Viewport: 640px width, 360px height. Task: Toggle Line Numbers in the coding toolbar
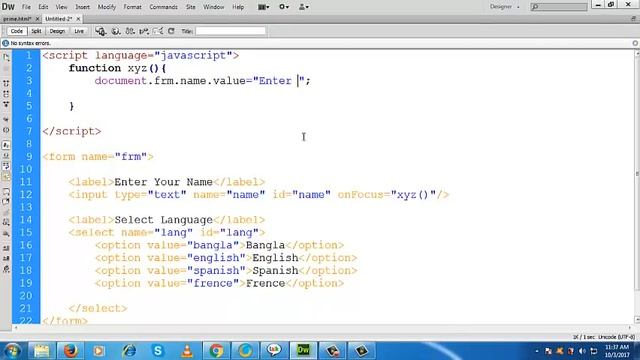[x=6, y=145]
